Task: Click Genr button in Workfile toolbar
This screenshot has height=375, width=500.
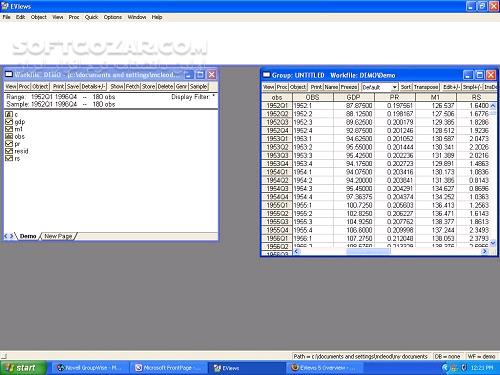Action: [x=181, y=86]
